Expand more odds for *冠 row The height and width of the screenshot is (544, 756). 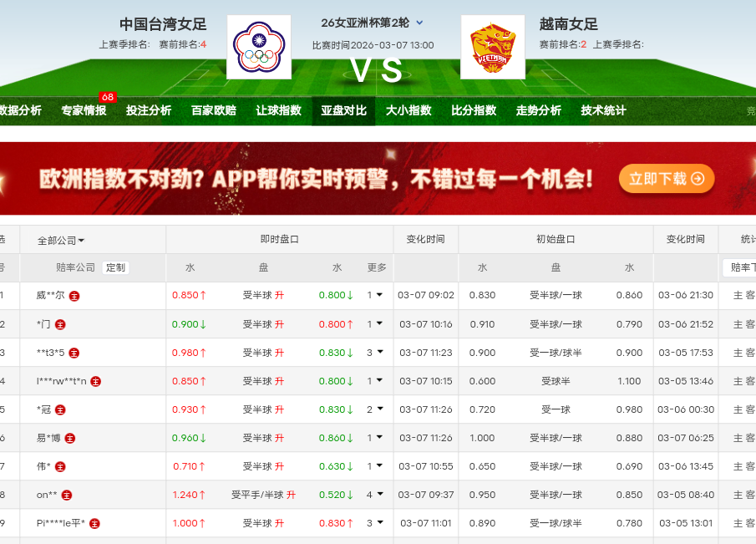coord(375,409)
